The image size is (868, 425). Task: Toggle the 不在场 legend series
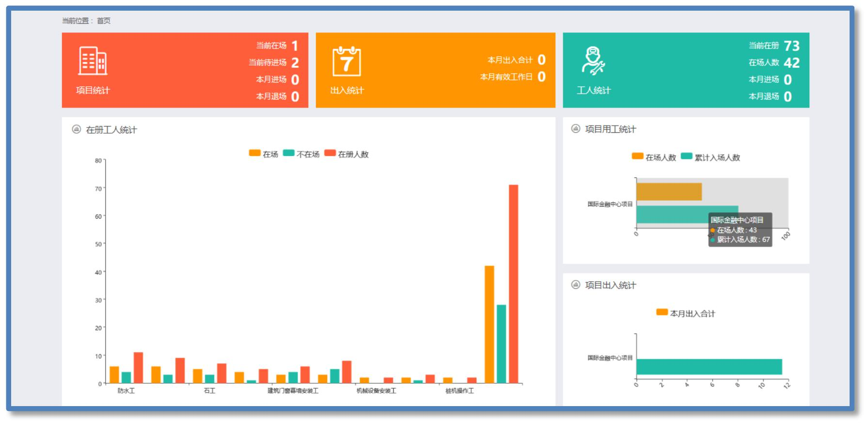tap(300, 154)
